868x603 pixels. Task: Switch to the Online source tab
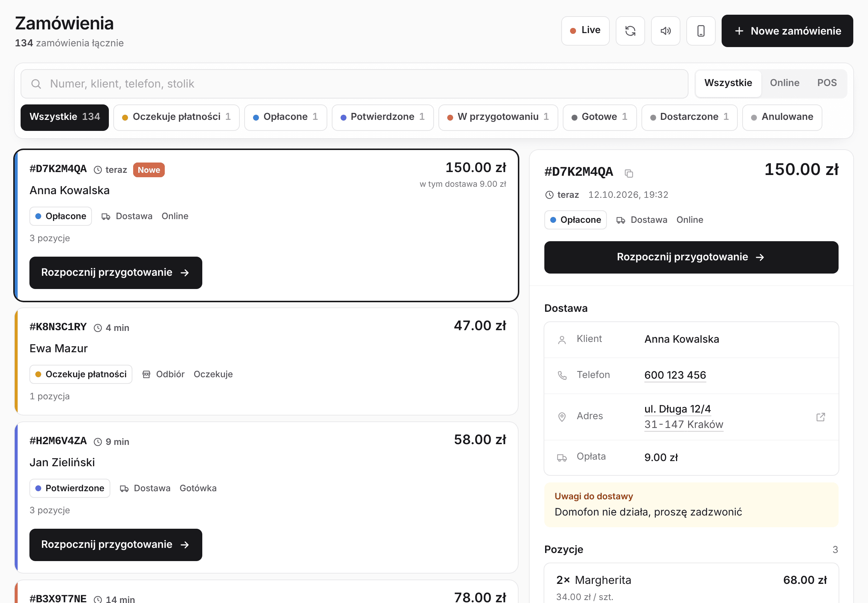coord(784,83)
